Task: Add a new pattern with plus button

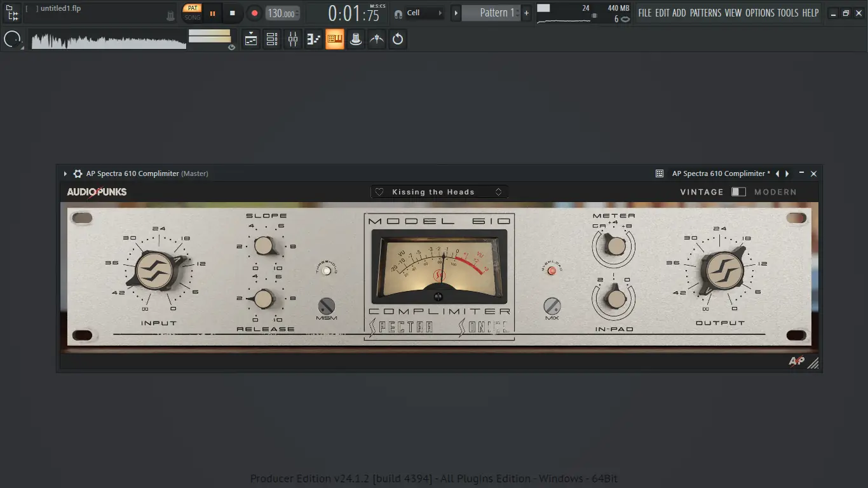Action: (x=526, y=13)
